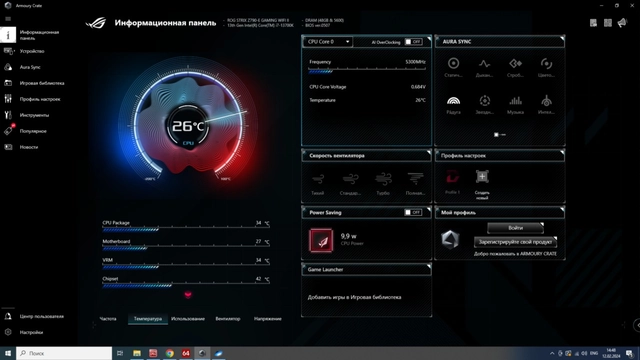640x360 pixels.
Task: Select the Статич... Aura effect
Action: [453, 67]
